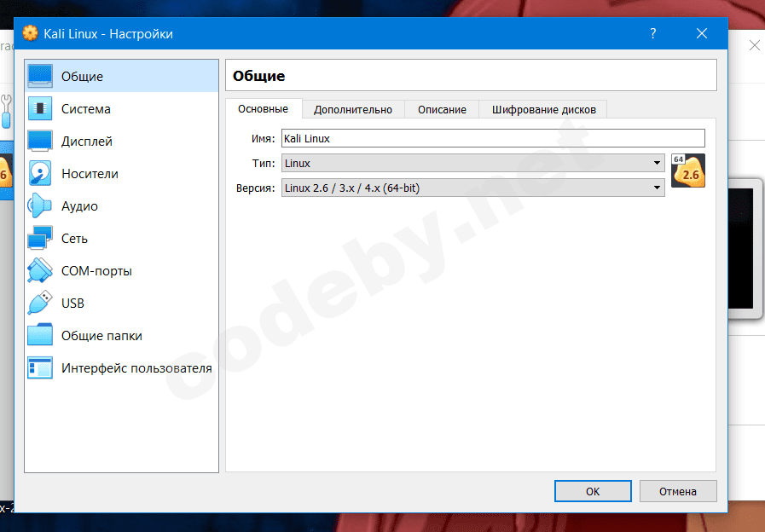Open the COM-порты connector icon
This screenshot has height=532, width=765.
(x=40, y=270)
